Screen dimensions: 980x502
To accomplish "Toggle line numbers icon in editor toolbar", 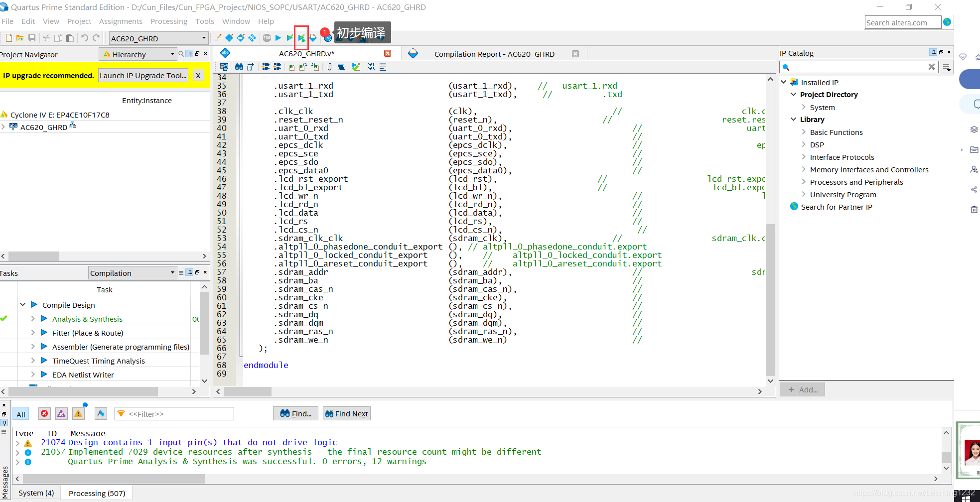I will [x=371, y=67].
